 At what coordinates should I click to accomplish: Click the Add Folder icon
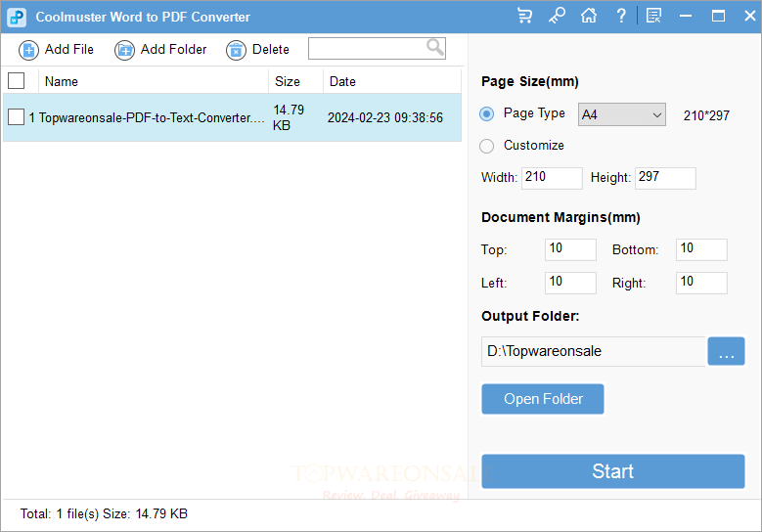(x=124, y=50)
